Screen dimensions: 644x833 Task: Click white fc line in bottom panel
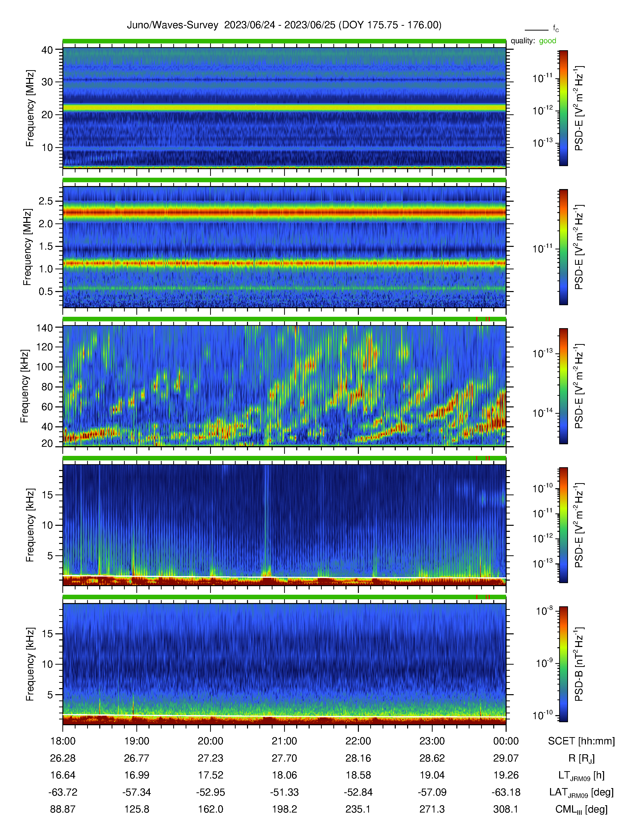[284, 716]
